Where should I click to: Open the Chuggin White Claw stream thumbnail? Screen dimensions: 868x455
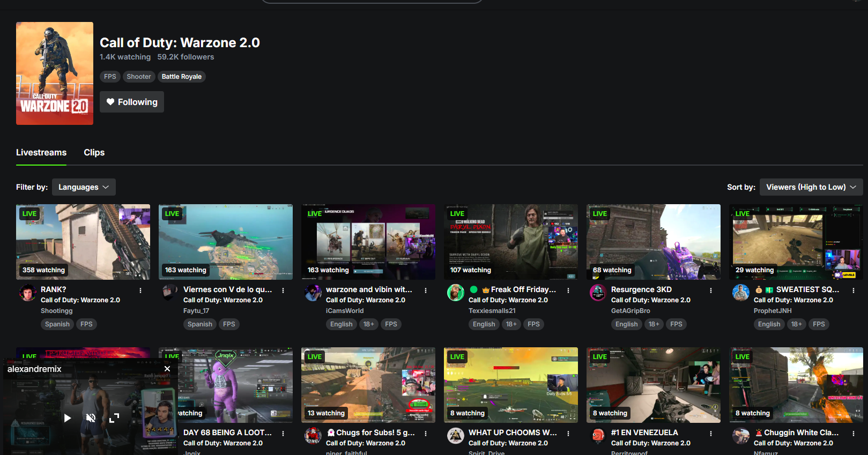pos(796,385)
